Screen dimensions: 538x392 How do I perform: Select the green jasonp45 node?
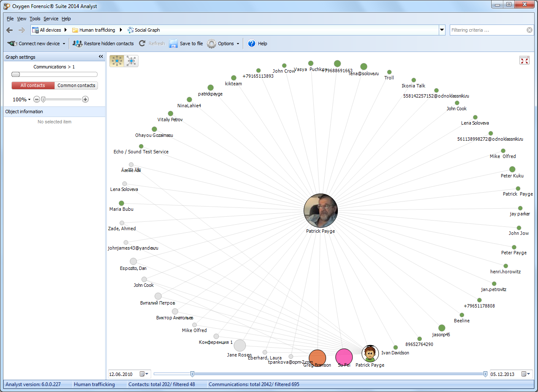(442, 328)
